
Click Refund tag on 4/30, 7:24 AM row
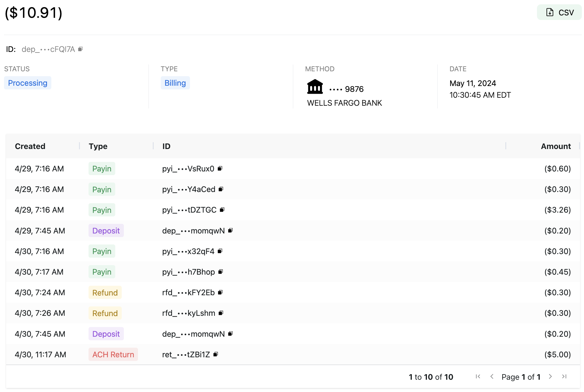[x=105, y=292]
